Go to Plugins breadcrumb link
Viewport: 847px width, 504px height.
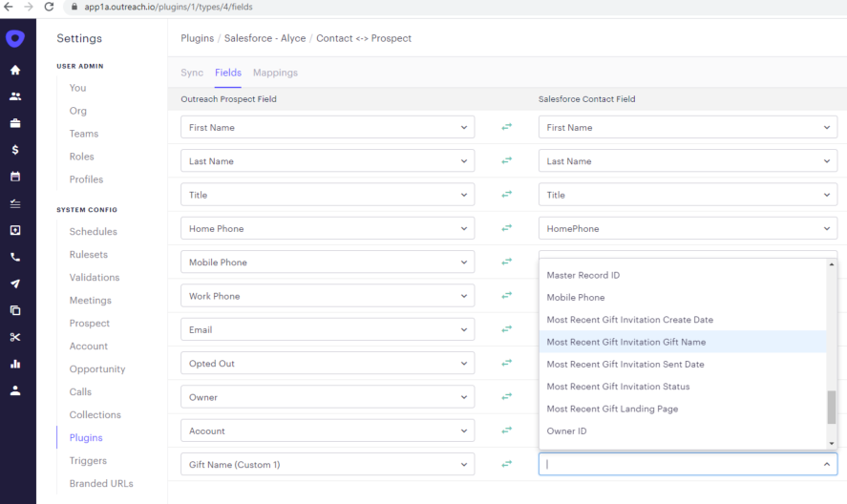click(x=197, y=38)
